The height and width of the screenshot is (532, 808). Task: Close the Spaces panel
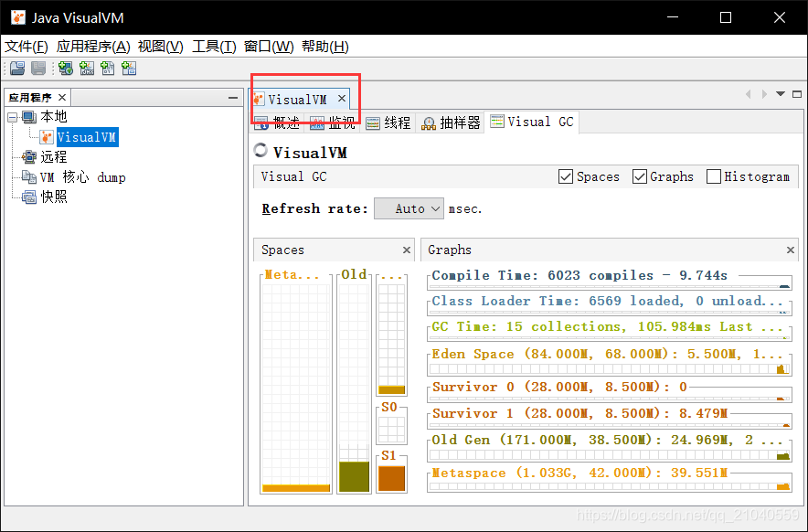click(407, 250)
